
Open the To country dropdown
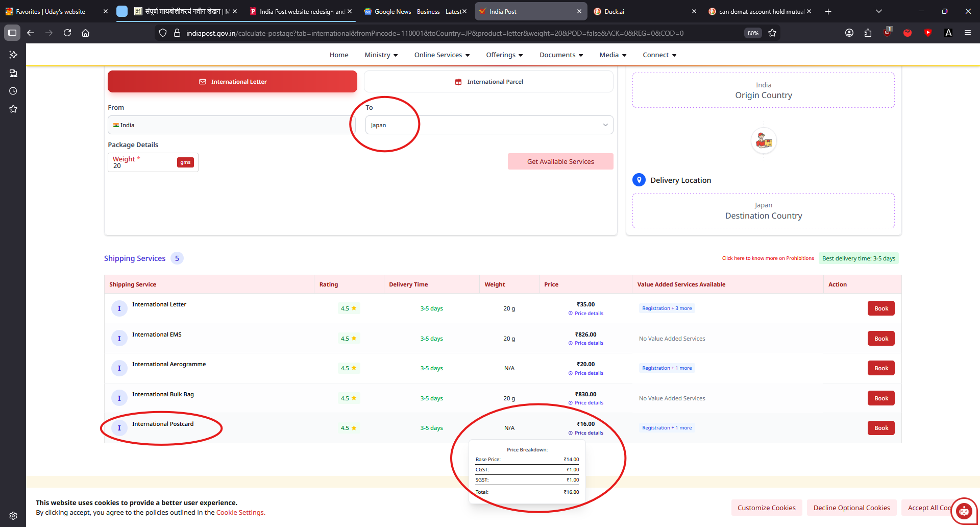488,125
